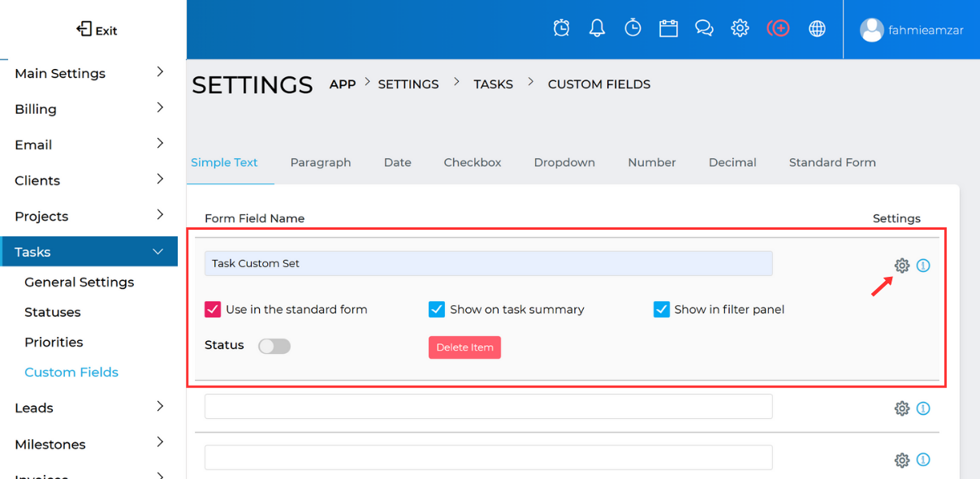Image resolution: width=980 pixels, height=479 pixels.
Task: Click the Exit icon in sidebar
Action: 84,29
